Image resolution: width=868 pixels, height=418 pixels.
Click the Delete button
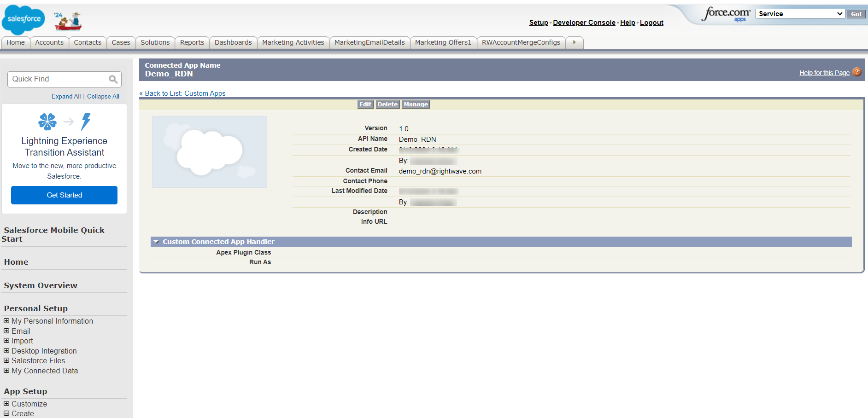pyautogui.click(x=387, y=104)
